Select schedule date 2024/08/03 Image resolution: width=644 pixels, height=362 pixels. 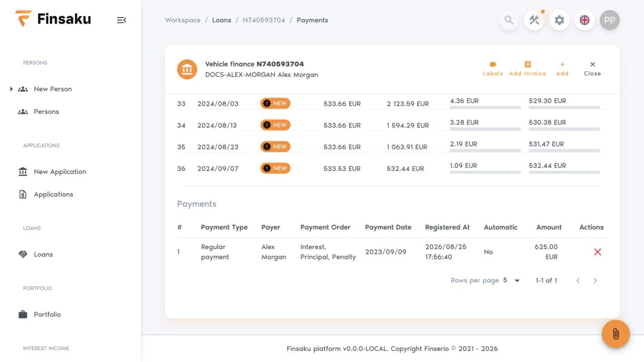[218, 104]
